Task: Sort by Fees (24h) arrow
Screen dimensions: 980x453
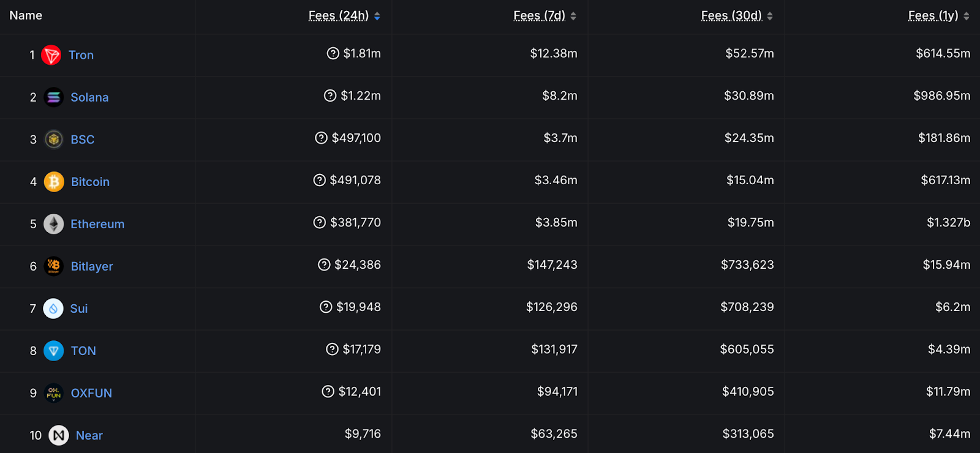Action: point(377,16)
